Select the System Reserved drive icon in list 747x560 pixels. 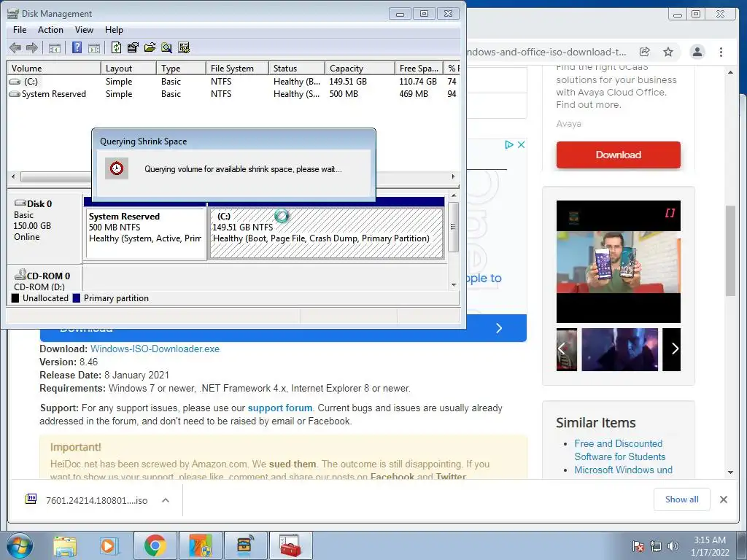point(15,94)
